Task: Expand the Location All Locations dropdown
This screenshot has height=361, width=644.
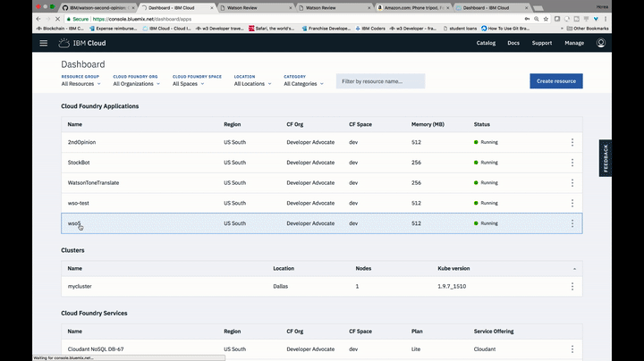Action: coord(252,84)
